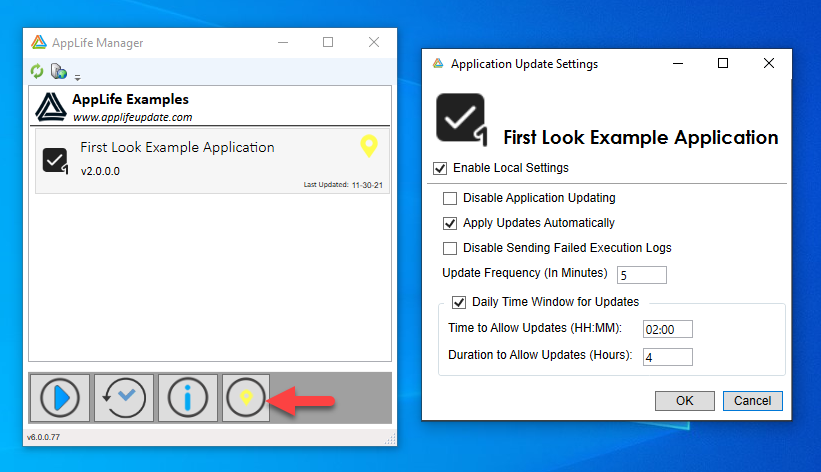Click the checkmark app icon in the application list

click(x=56, y=161)
